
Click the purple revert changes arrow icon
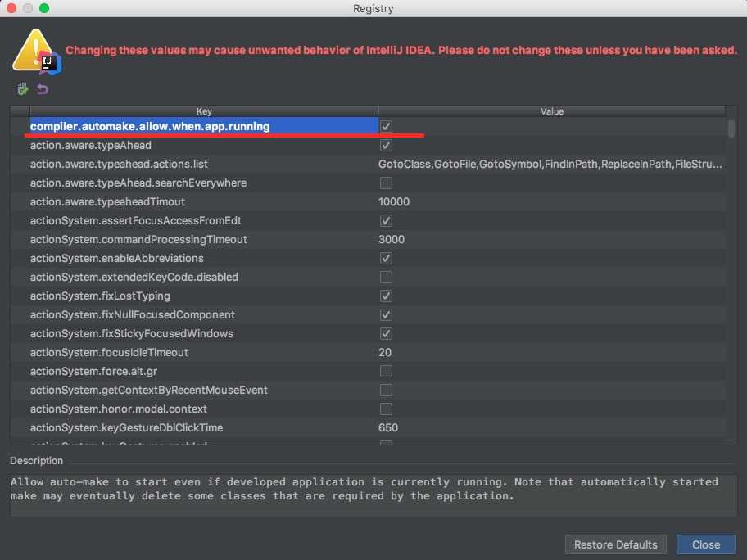[43, 89]
